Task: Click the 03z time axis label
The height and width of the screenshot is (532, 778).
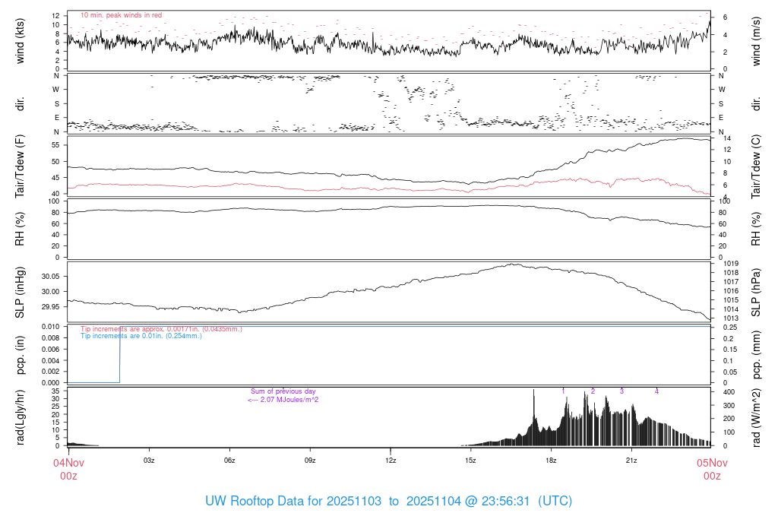Action: 149,461
